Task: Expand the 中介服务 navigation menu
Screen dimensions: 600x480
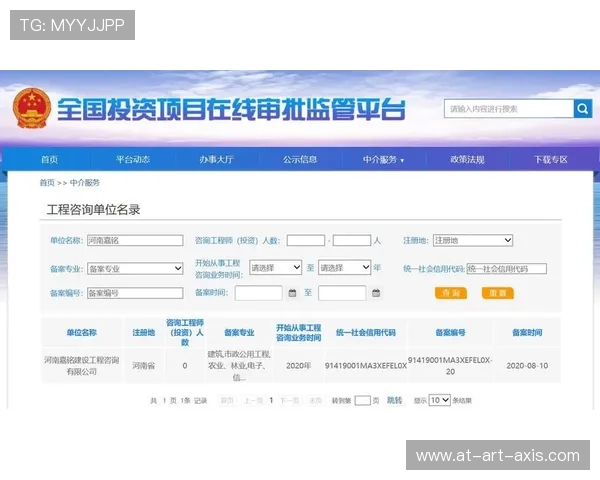Action: pos(383,160)
